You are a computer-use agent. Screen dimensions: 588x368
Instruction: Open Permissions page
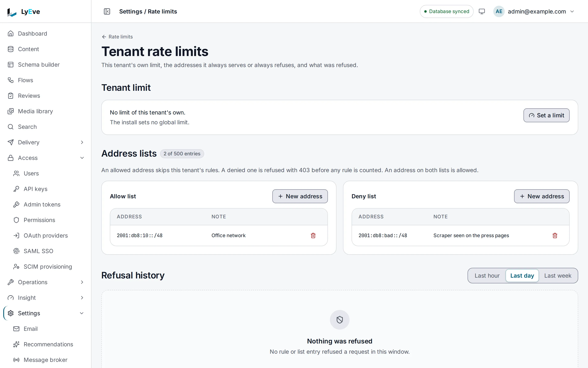tap(48, 220)
